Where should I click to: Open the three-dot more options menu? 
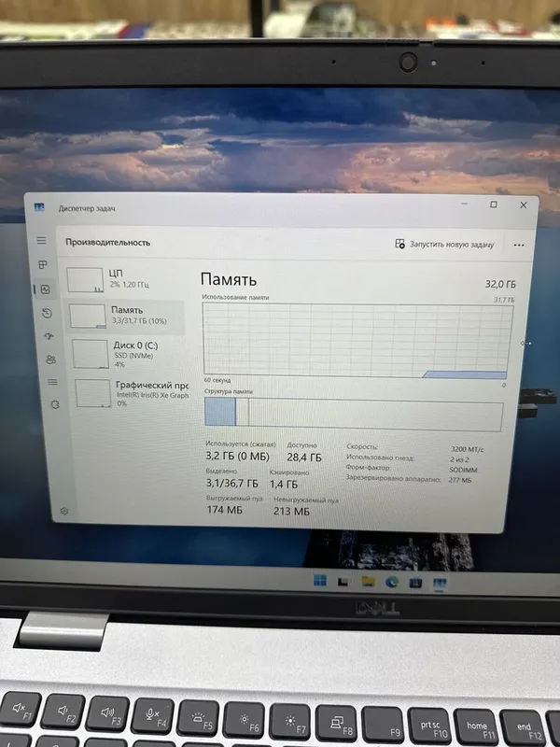click(519, 245)
